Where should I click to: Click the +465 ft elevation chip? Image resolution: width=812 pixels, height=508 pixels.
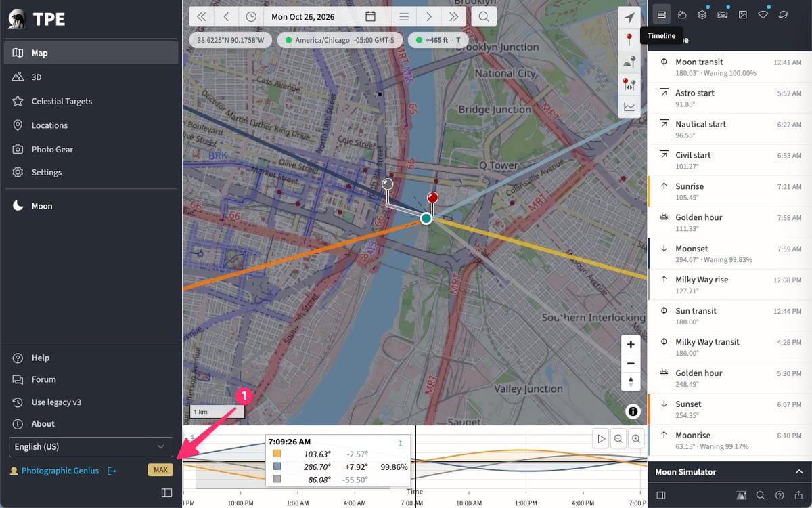click(439, 40)
